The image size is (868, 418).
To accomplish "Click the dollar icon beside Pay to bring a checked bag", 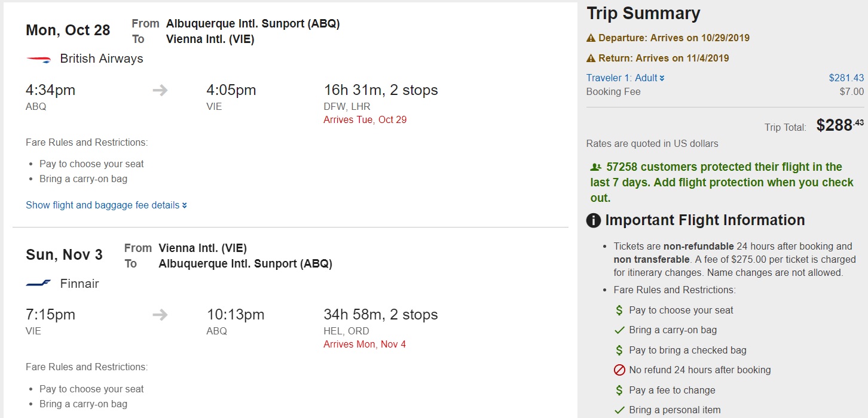I will [619, 351].
